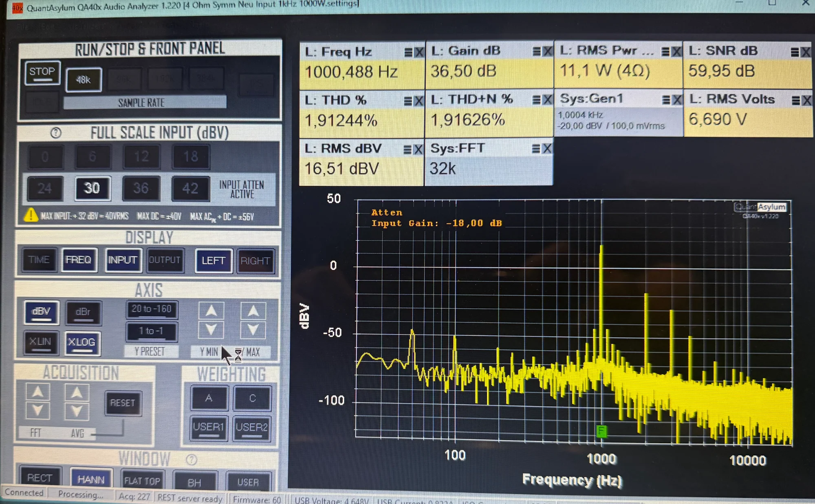815x504 pixels.
Task: Close the L: THD % measurement tile
Action: tap(419, 101)
